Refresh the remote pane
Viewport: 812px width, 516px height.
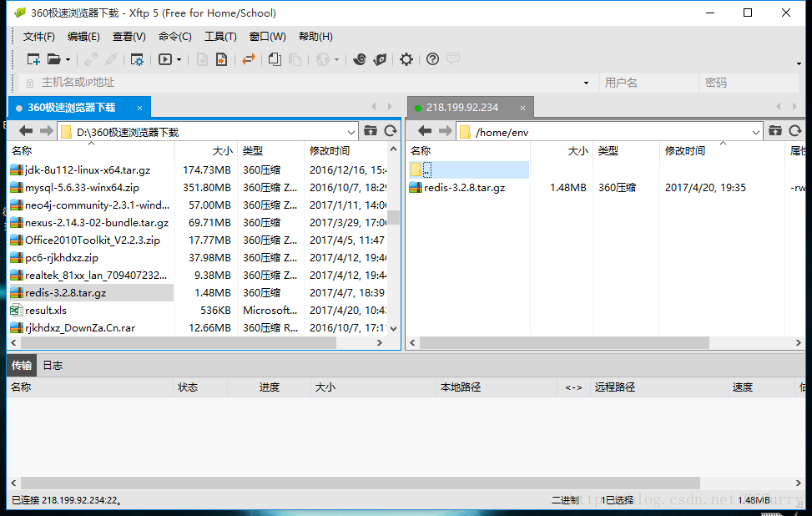795,130
